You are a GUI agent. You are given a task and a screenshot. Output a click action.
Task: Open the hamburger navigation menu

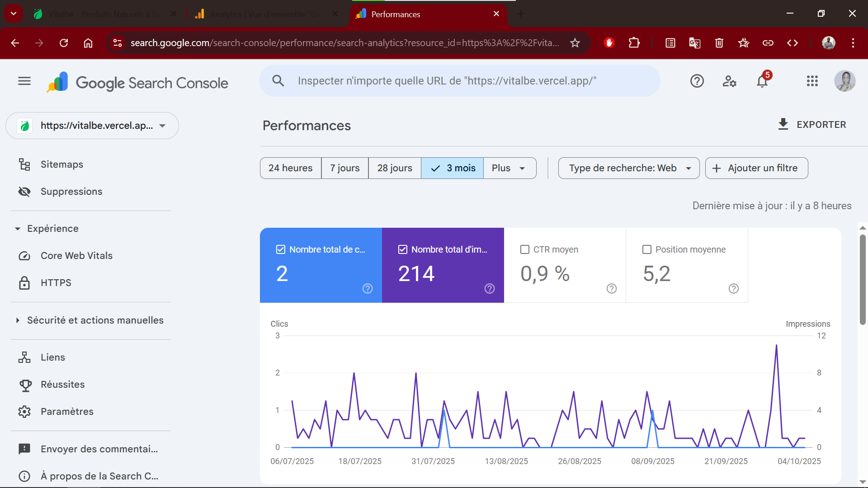pyautogui.click(x=24, y=81)
